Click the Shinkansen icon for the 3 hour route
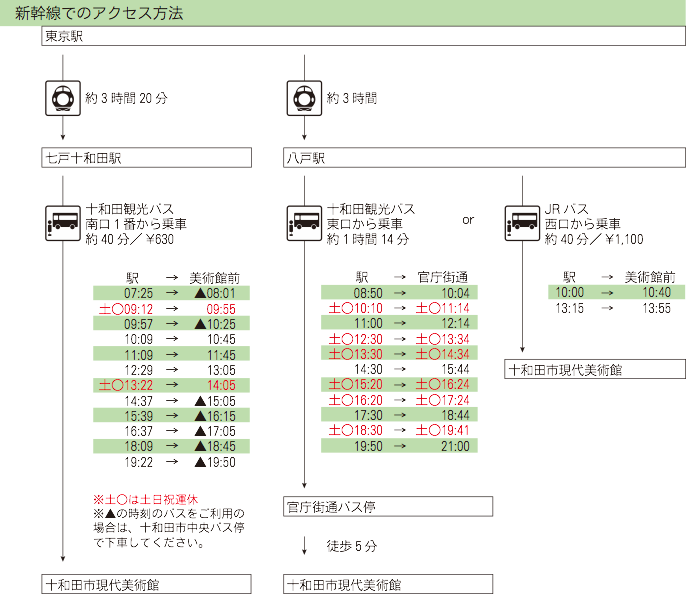 pyautogui.click(x=303, y=98)
